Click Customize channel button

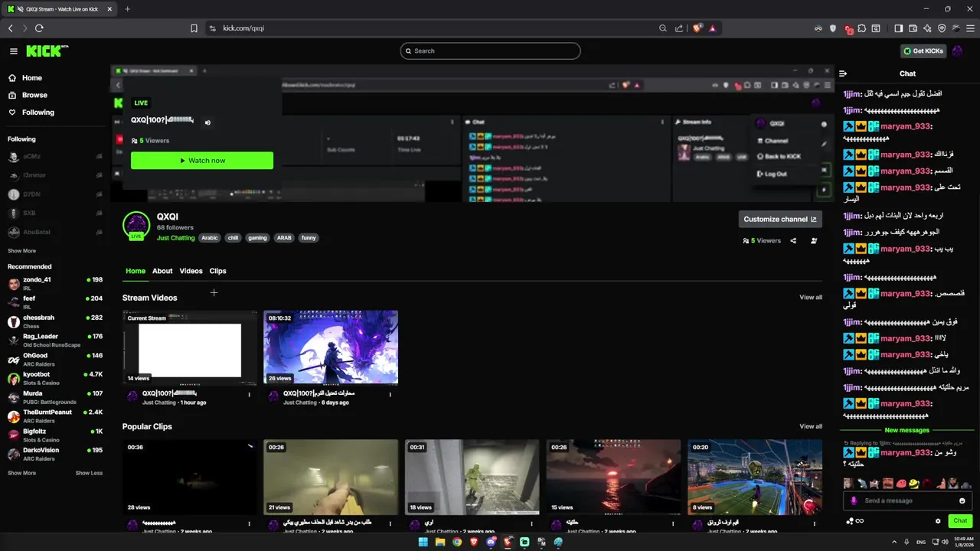[780, 219]
